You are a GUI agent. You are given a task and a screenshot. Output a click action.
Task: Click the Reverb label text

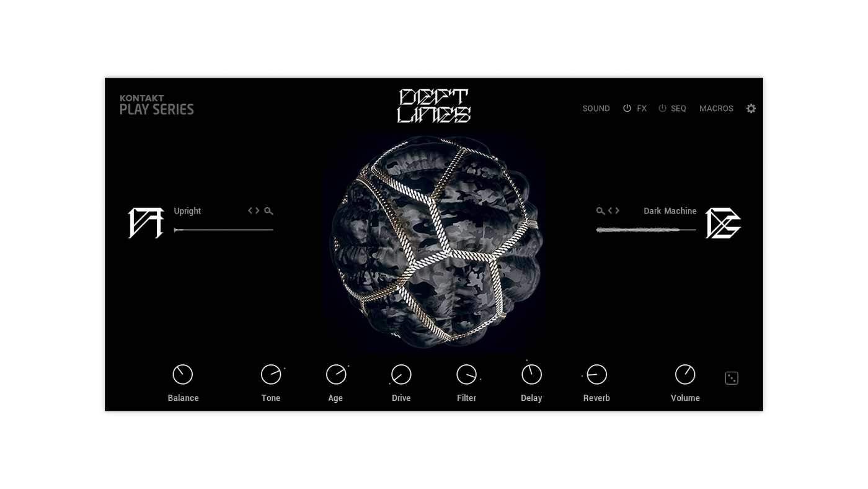point(596,398)
